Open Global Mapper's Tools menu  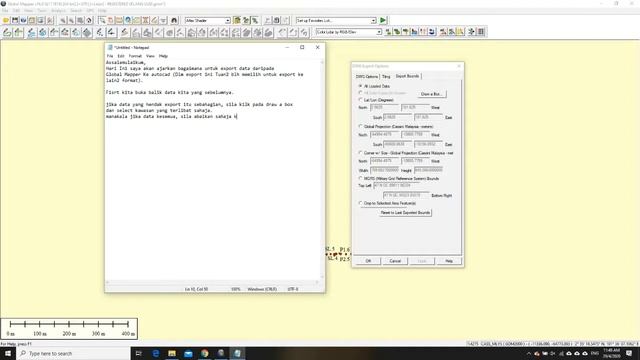pos(42,11)
